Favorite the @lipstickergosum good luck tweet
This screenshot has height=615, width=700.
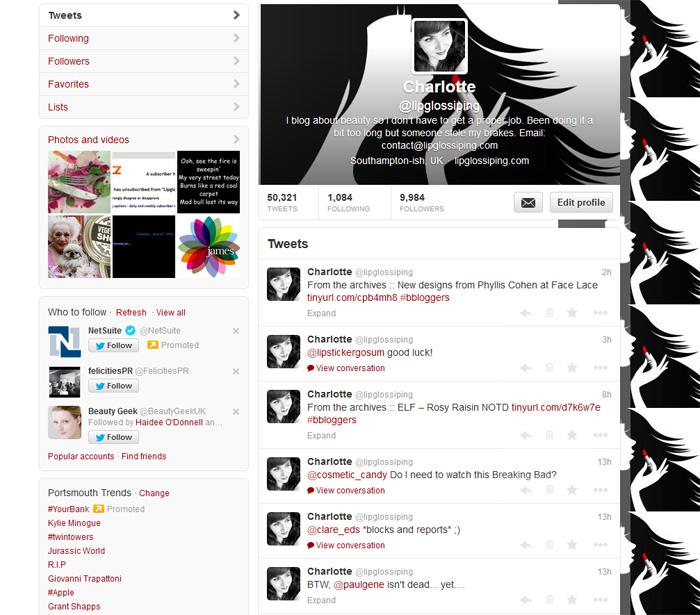[x=572, y=367]
